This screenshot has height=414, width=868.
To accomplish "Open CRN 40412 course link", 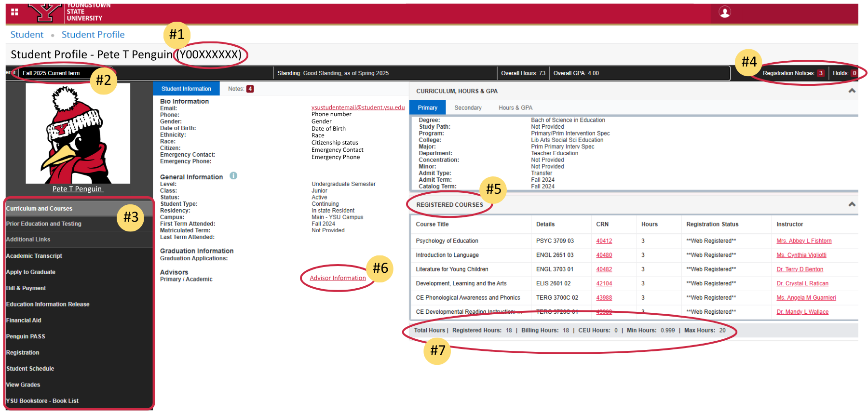I will pos(604,241).
